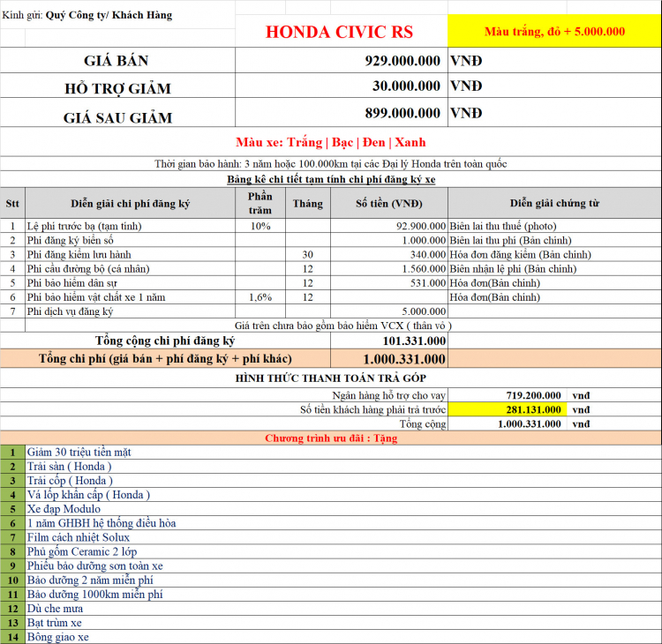Viewport: 662px width, 644px height.
Task: Select 'HÌNH THỨC THANH TOÁN TRẢ GÓP' heading
Action: [x=331, y=378]
